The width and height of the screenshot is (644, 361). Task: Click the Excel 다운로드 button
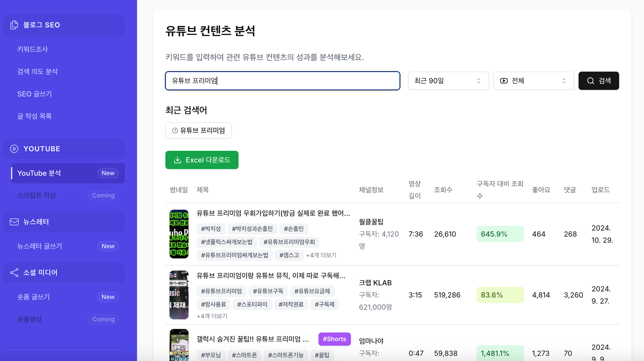[x=202, y=160]
